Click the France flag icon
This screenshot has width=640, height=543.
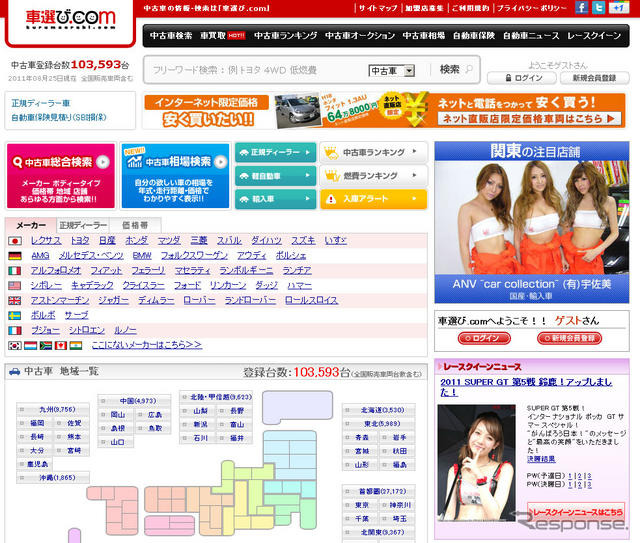(x=15, y=330)
